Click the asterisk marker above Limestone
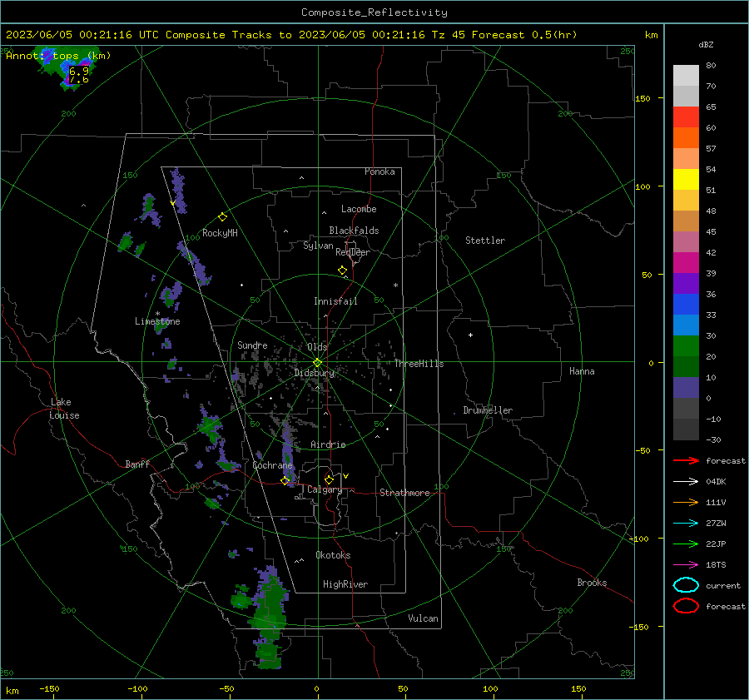Image resolution: width=749 pixels, height=700 pixels. point(157,314)
